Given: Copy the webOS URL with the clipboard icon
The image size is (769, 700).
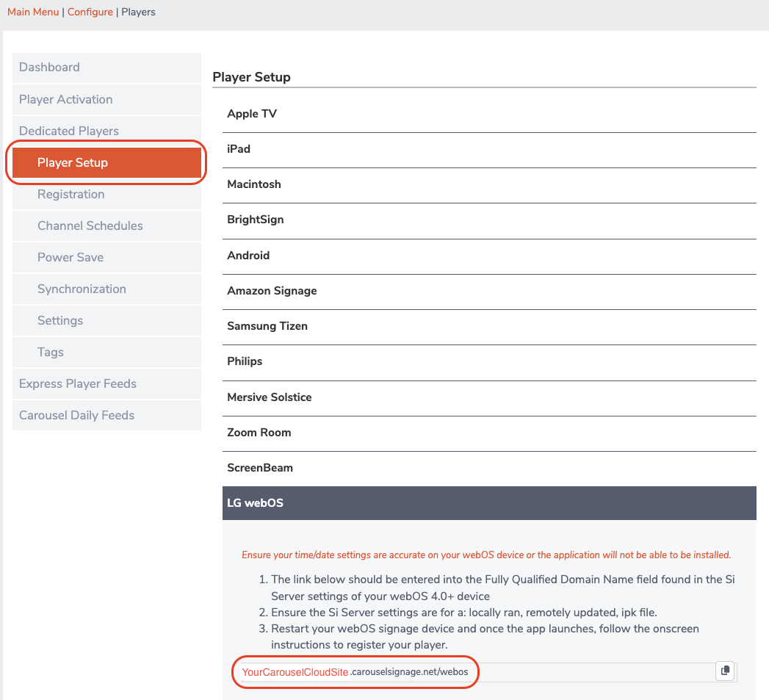Looking at the screenshot, I should (x=725, y=670).
